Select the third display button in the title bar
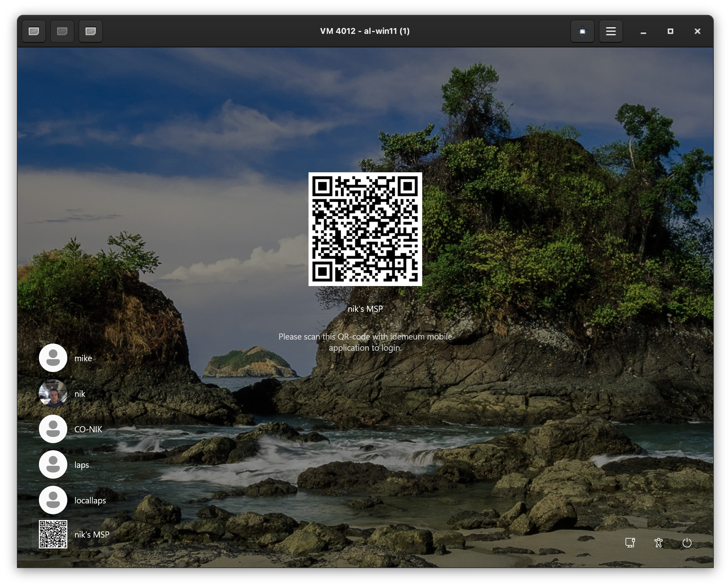Viewport: 728px width, 587px height. tap(91, 31)
